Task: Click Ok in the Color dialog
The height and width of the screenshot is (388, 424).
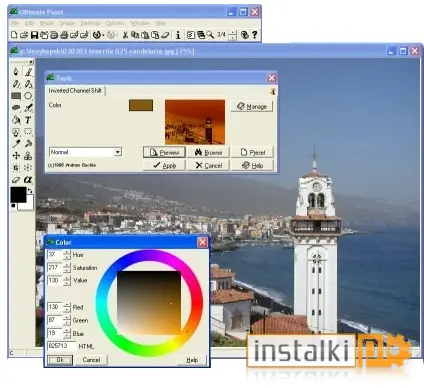Action: [x=60, y=360]
